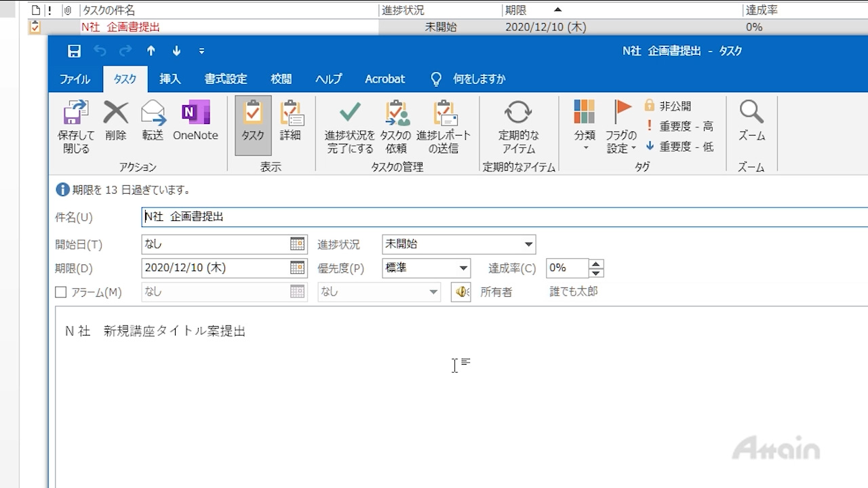Expand the Status (進捗状況) dropdown
This screenshot has height=488, width=868.
528,245
